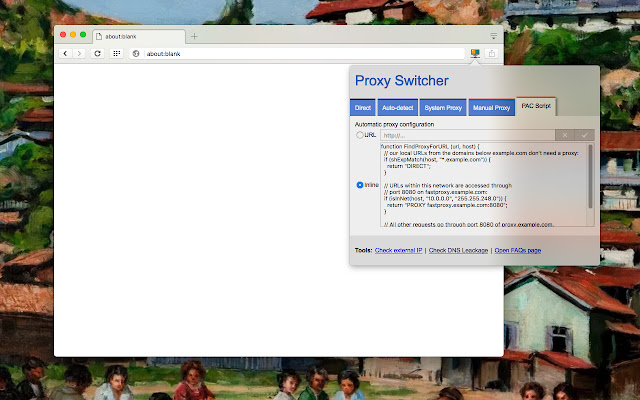Click the Check external IP link
The height and width of the screenshot is (400, 640).
point(400,250)
